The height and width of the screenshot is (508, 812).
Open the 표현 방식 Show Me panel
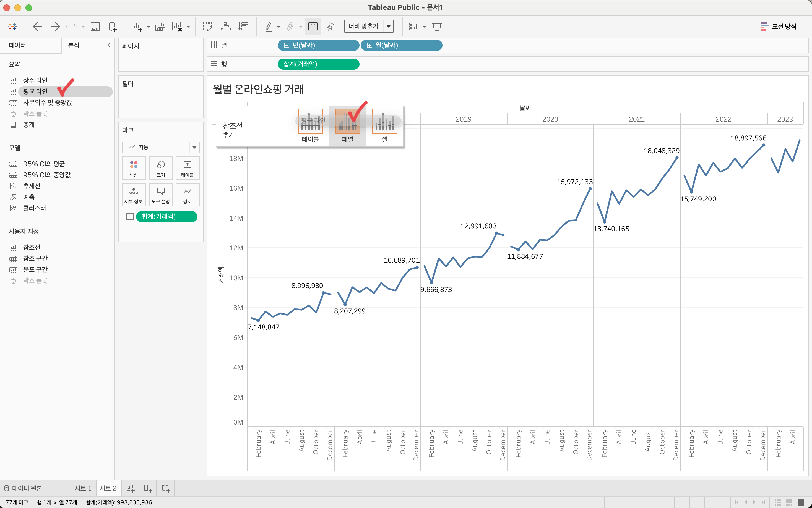[778, 27]
